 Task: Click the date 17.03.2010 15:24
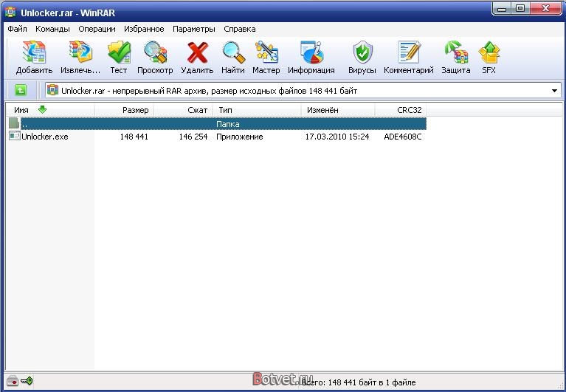[337, 137]
